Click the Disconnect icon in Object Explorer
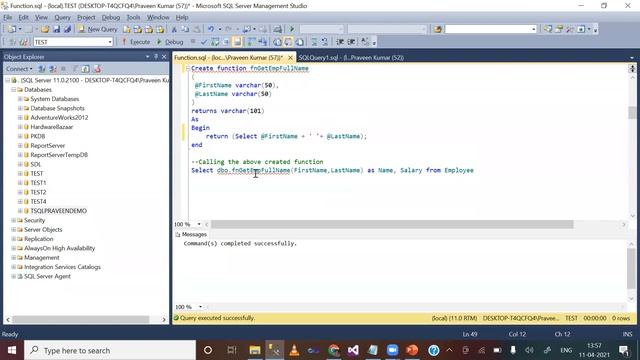Viewport: 640px width, 360px height. [x=53, y=69]
